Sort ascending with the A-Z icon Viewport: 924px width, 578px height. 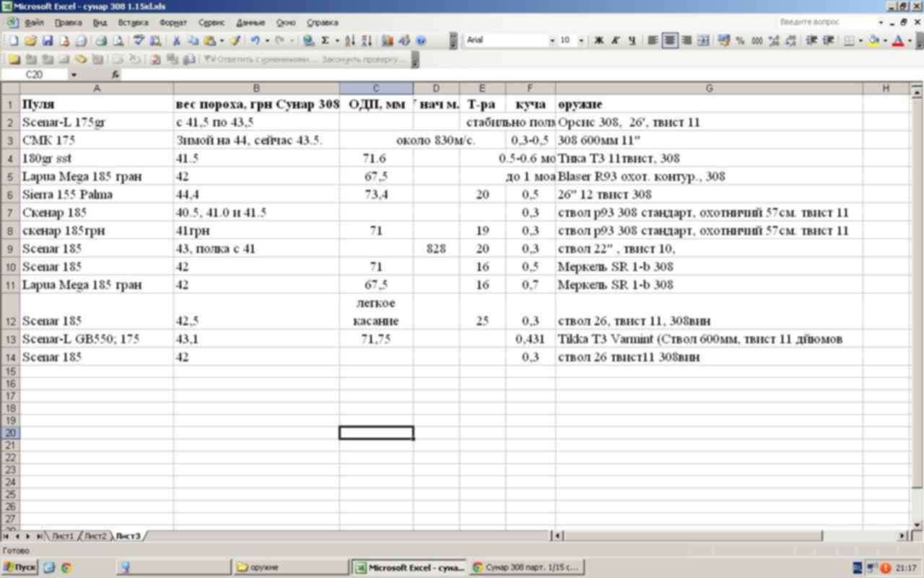tap(350, 40)
